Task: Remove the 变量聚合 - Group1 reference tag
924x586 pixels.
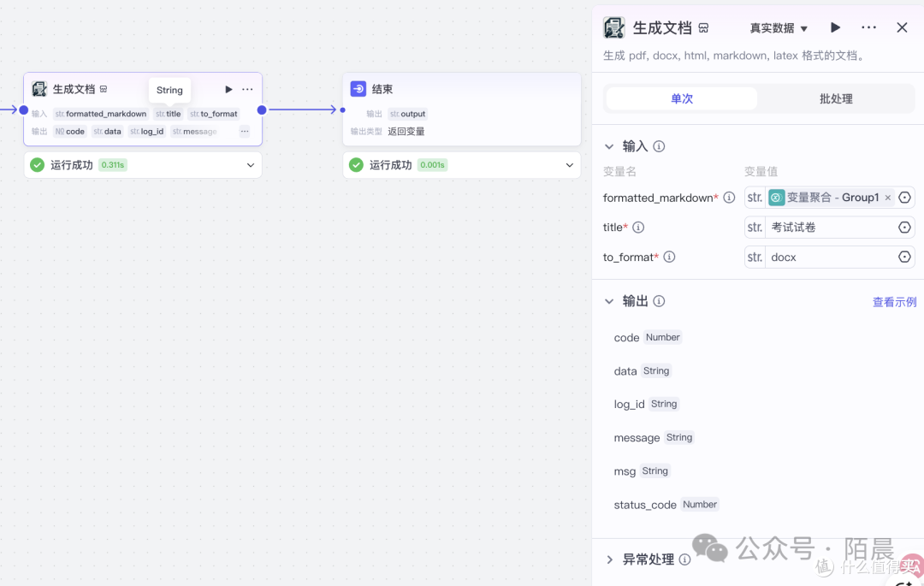Action: click(x=887, y=198)
